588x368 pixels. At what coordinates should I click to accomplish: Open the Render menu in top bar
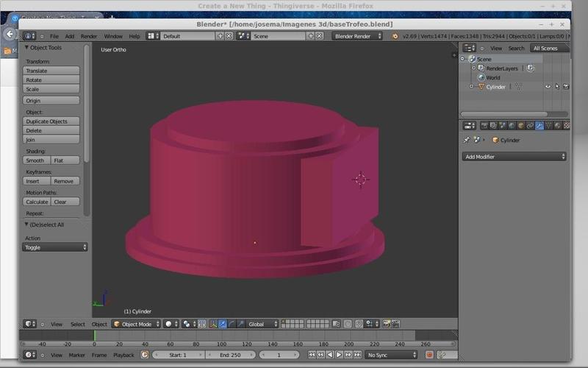(x=89, y=36)
